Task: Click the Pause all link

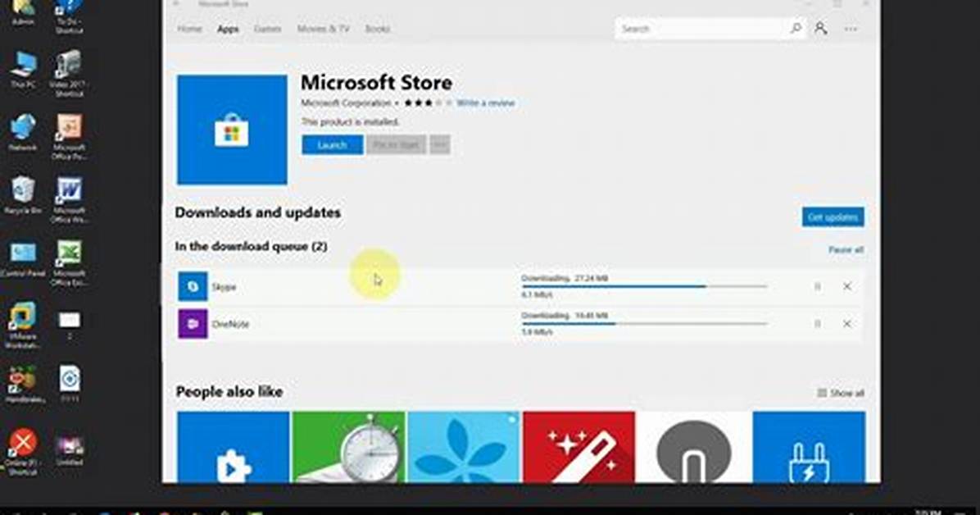Action: 846,249
